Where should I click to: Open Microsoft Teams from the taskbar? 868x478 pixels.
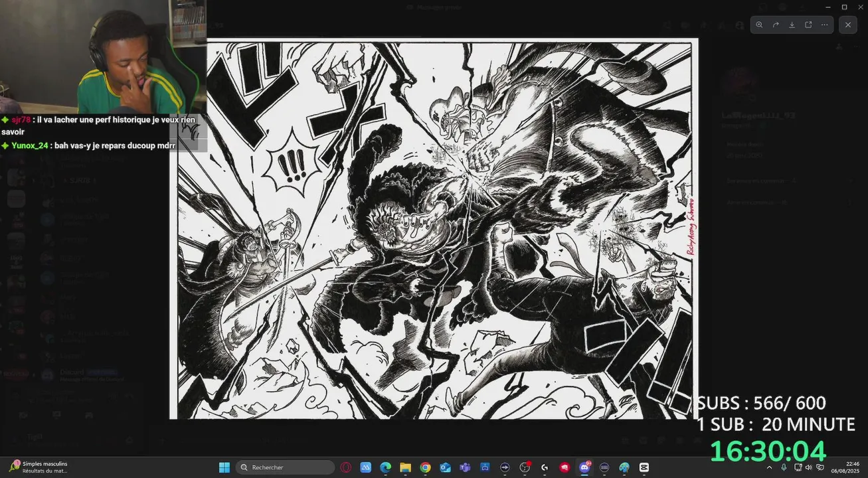(x=465, y=467)
